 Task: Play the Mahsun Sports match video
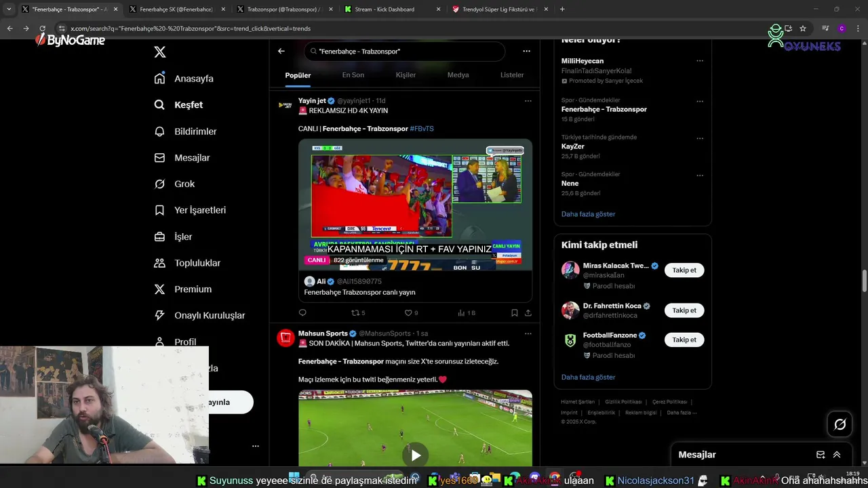click(415, 455)
